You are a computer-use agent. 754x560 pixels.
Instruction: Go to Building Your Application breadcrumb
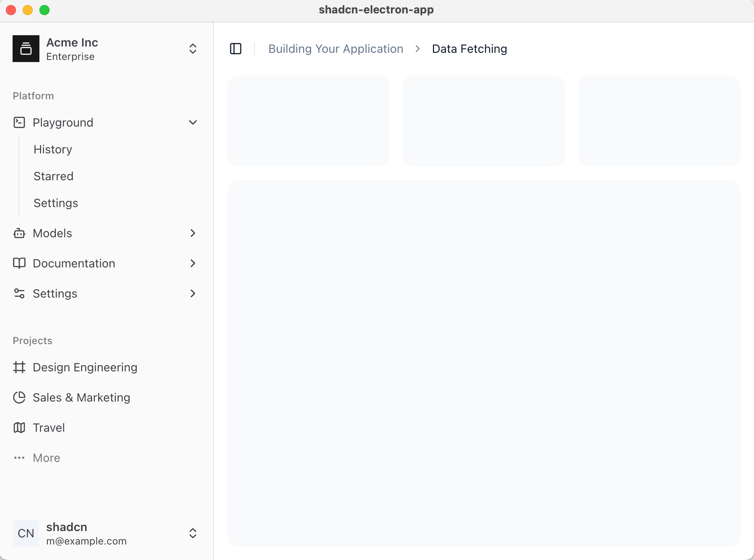tap(335, 49)
